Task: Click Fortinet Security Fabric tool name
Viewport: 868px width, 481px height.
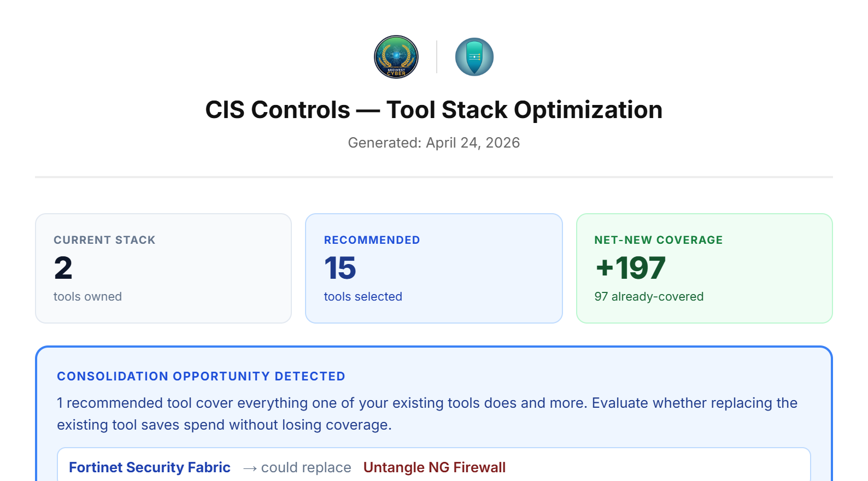Action: pyautogui.click(x=150, y=468)
